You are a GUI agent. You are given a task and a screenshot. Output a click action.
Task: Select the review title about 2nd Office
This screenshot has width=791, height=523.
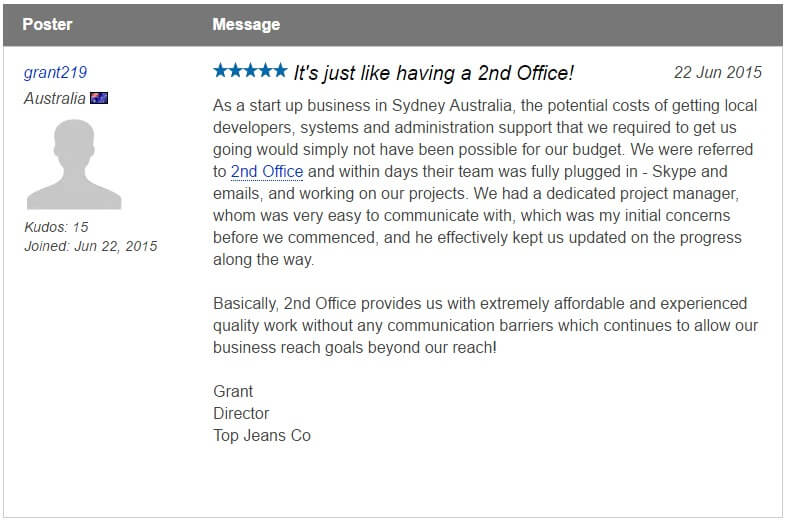433,72
